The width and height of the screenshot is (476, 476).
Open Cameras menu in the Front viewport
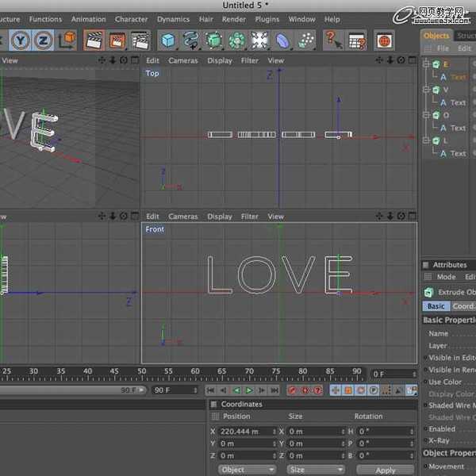(182, 216)
